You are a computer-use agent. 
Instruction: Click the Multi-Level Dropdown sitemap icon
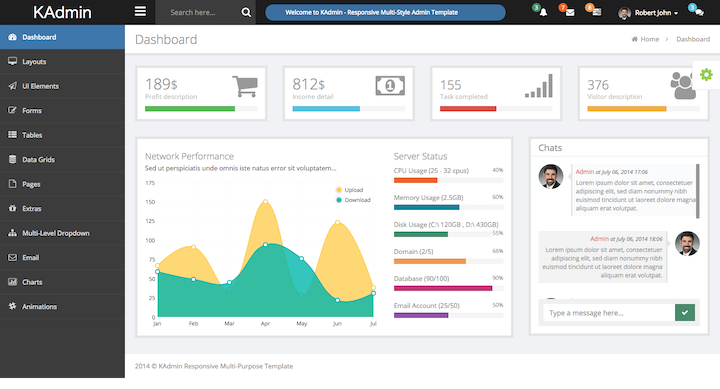tap(12, 233)
